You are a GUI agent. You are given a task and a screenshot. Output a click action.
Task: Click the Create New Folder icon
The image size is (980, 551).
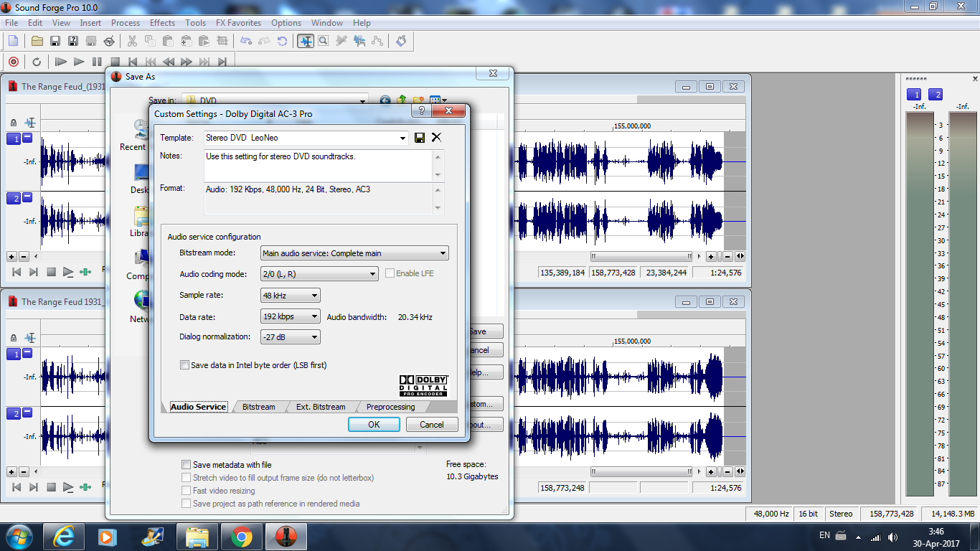pyautogui.click(x=418, y=100)
